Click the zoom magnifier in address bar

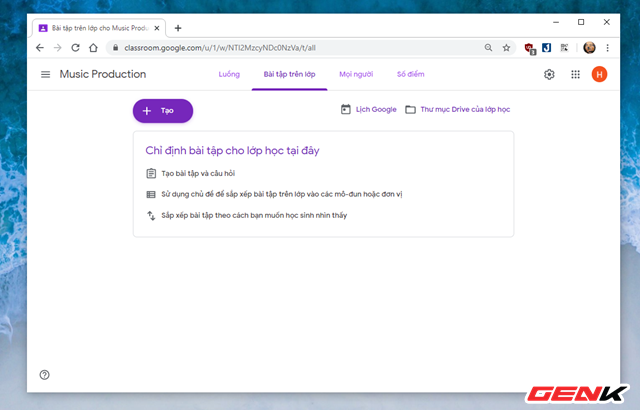pos(488,48)
